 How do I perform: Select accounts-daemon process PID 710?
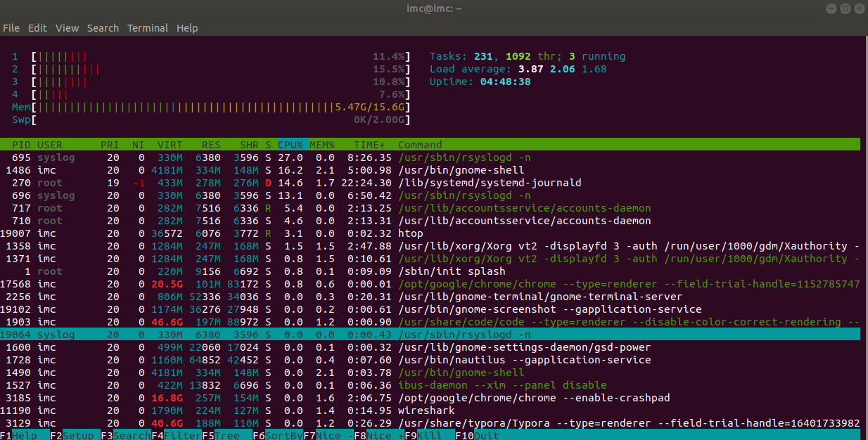(x=430, y=221)
